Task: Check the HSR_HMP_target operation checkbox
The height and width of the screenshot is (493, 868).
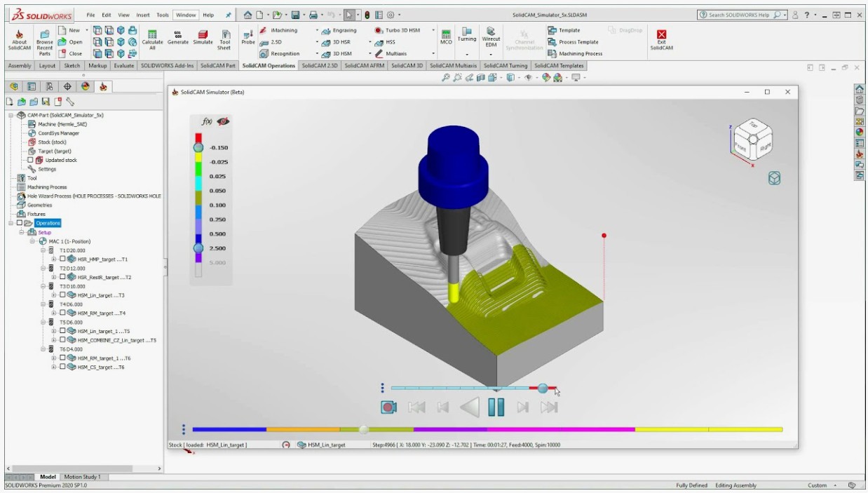Action: 62,259
